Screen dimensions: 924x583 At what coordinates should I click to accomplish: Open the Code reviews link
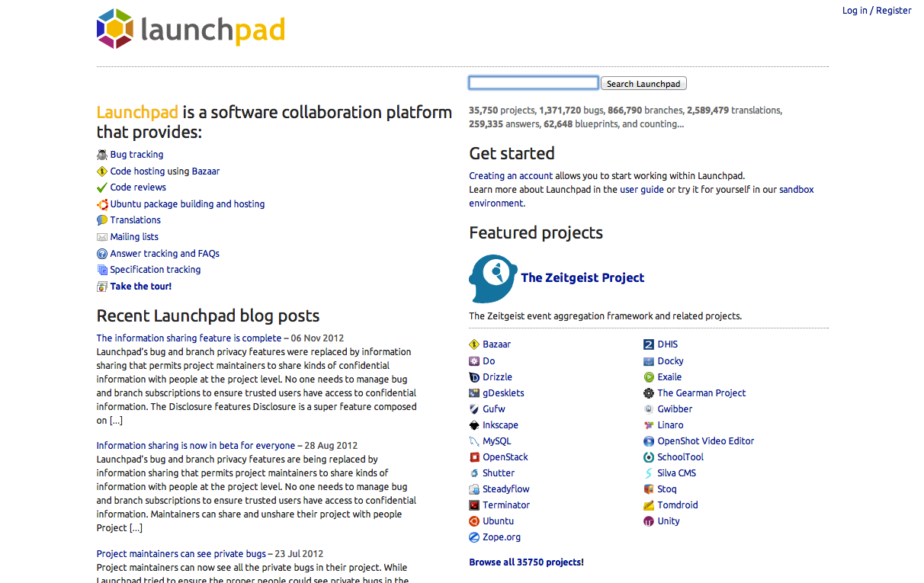138,187
